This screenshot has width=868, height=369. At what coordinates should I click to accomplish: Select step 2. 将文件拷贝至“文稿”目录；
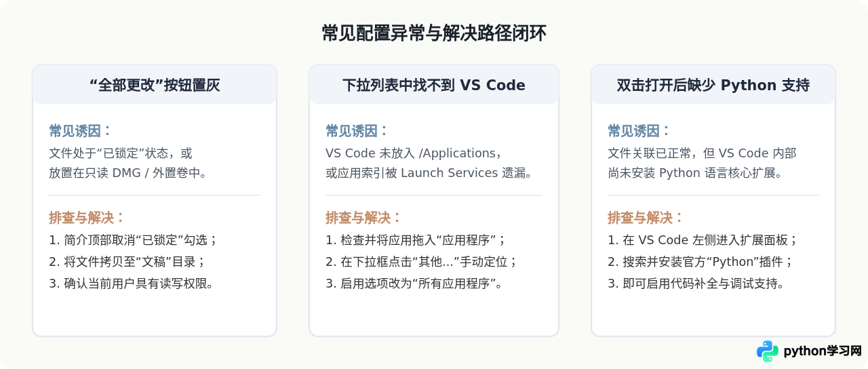pyautogui.click(x=127, y=262)
